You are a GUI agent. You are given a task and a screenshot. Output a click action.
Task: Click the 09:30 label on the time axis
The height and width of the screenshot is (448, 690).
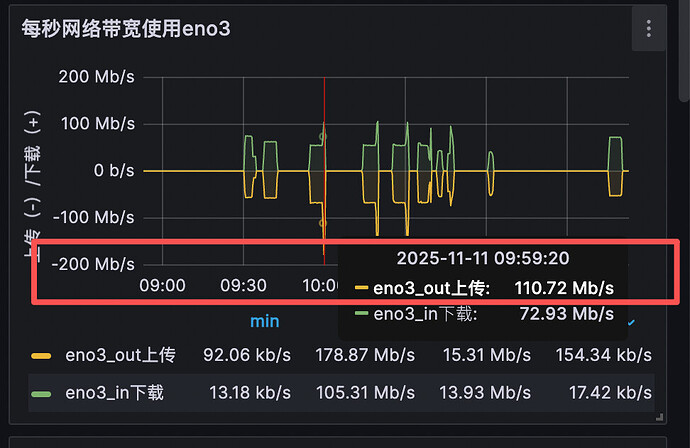click(243, 285)
